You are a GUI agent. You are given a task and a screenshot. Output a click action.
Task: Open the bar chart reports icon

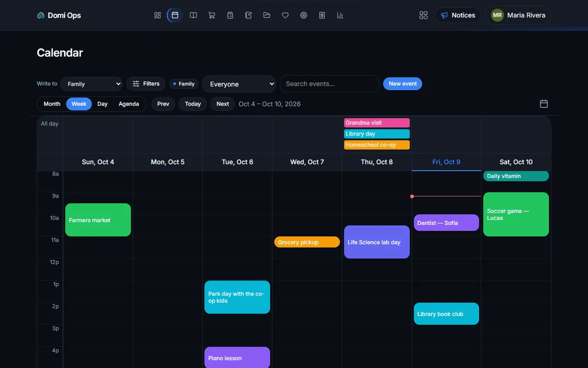(340, 15)
